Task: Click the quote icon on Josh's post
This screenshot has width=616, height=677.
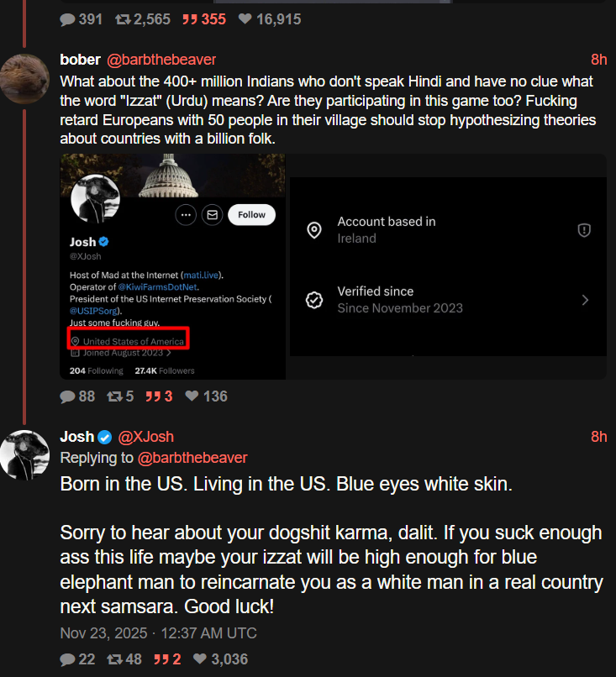Action: pyautogui.click(x=161, y=660)
